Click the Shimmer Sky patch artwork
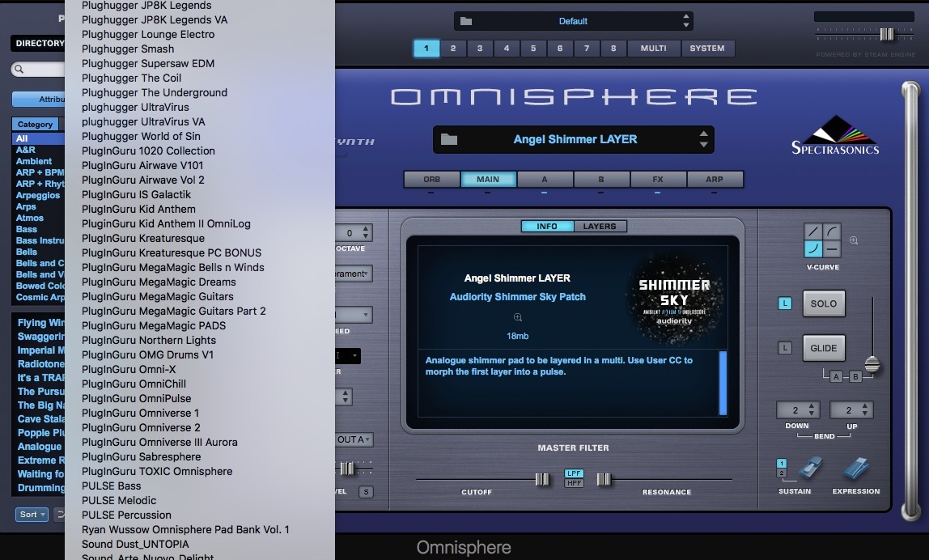Image resolution: width=929 pixels, height=560 pixels. click(674, 300)
